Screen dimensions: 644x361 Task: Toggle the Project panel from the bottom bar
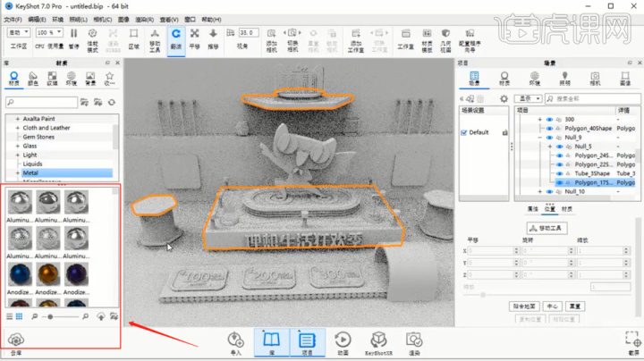(x=307, y=342)
